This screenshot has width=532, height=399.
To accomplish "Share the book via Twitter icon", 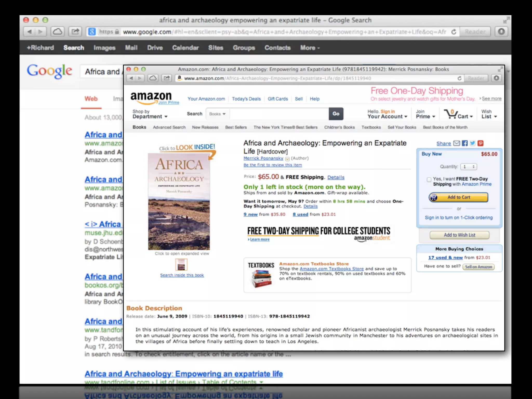I will (473, 143).
